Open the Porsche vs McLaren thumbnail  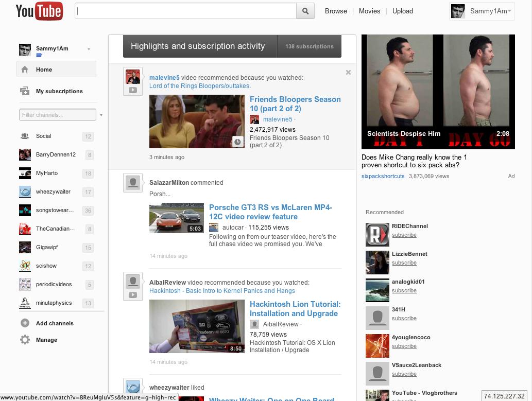click(177, 218)
